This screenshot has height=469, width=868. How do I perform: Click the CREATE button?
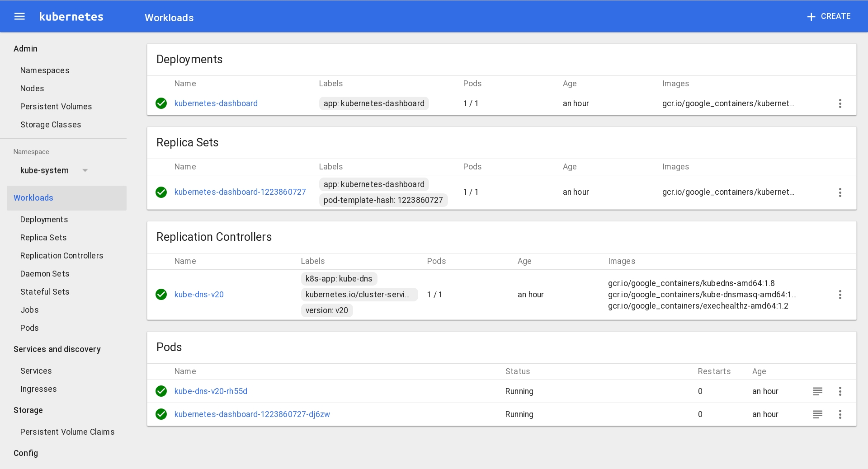click(x=829, y=17)
